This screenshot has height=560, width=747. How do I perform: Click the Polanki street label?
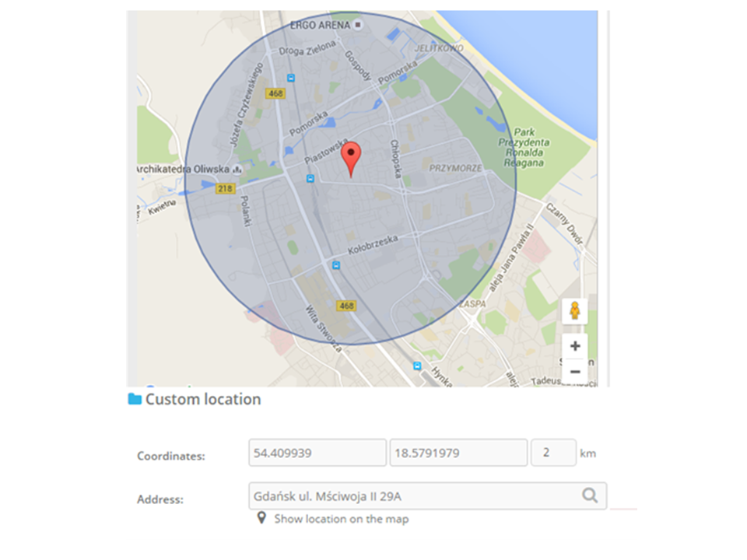pyautogui.click(x=244, y=211)
